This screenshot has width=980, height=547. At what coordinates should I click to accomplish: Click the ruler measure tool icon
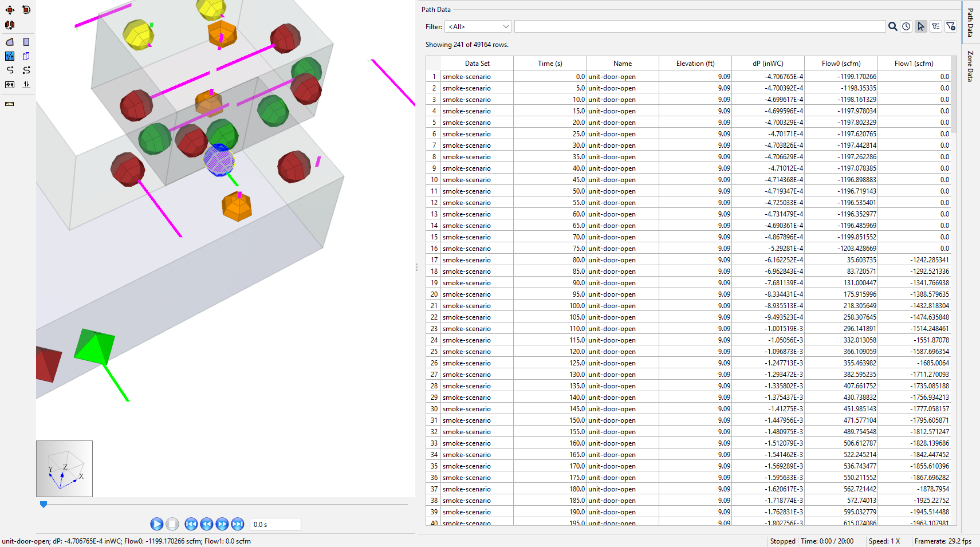tap(10, 104)
